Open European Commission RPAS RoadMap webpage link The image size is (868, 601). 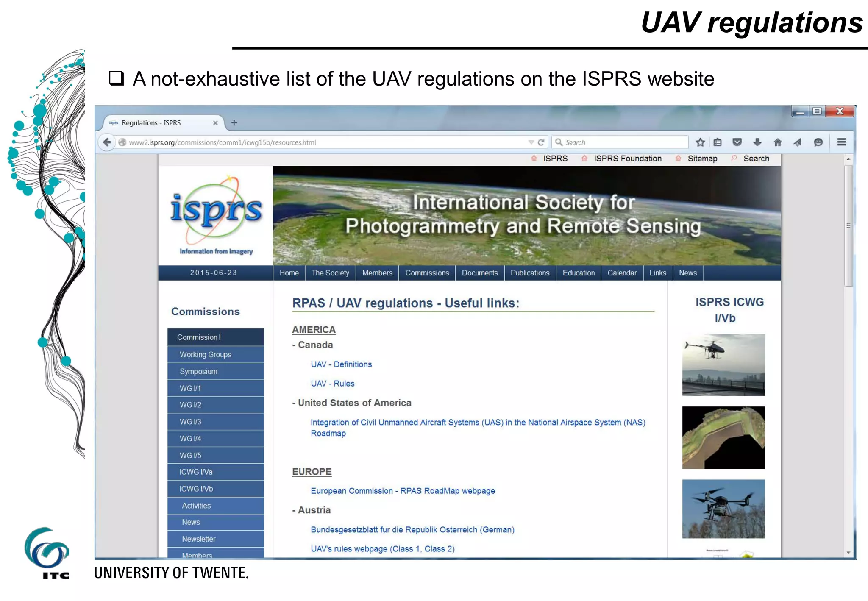[x=403, y=491]
